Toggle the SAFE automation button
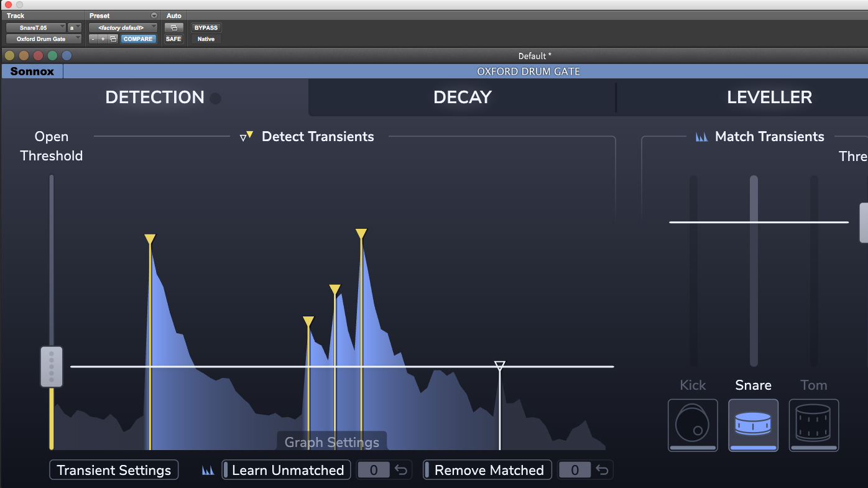The image size is (868, 488). (x=173, y=39)
